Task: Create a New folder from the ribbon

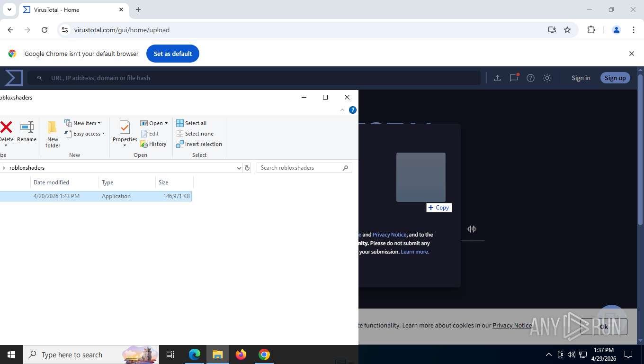Action: [53, 134]
